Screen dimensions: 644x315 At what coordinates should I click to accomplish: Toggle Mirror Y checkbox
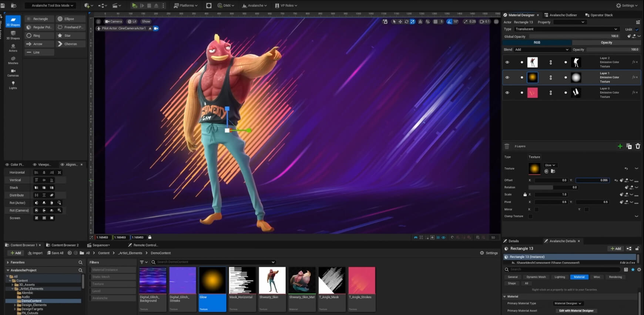(586, 209)
